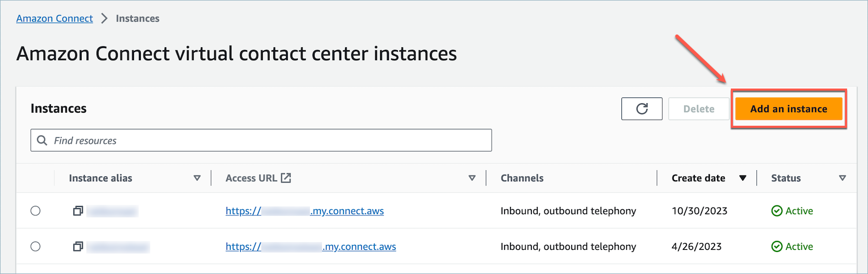Click Active check icon for 10/30/2023 instance
Screen dimensions: 868x274
(x=777, y=211)
